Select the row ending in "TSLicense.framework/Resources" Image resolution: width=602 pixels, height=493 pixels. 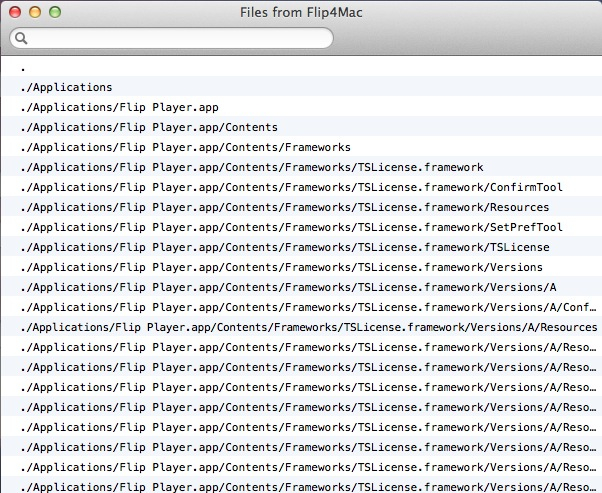pos(301,206)
